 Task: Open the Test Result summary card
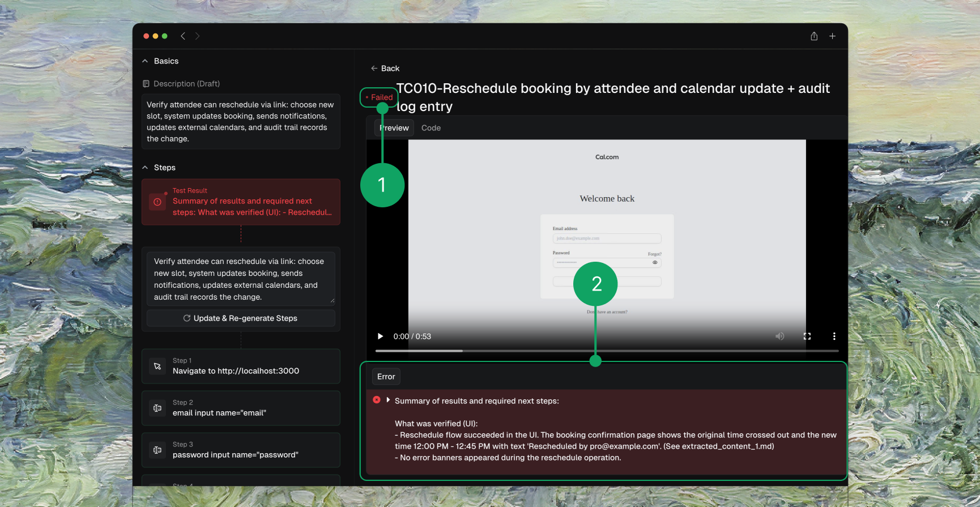pos(241,202)
